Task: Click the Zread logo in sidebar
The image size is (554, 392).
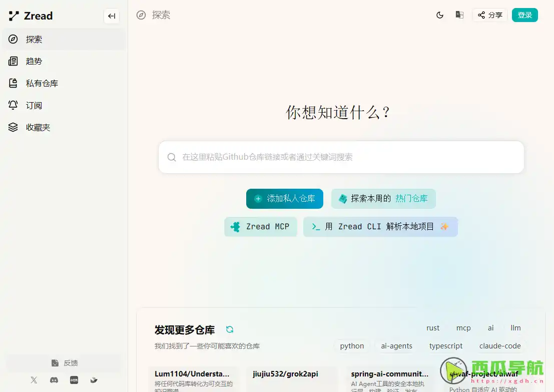Action: pyautogui.click(x=31, y=16)
